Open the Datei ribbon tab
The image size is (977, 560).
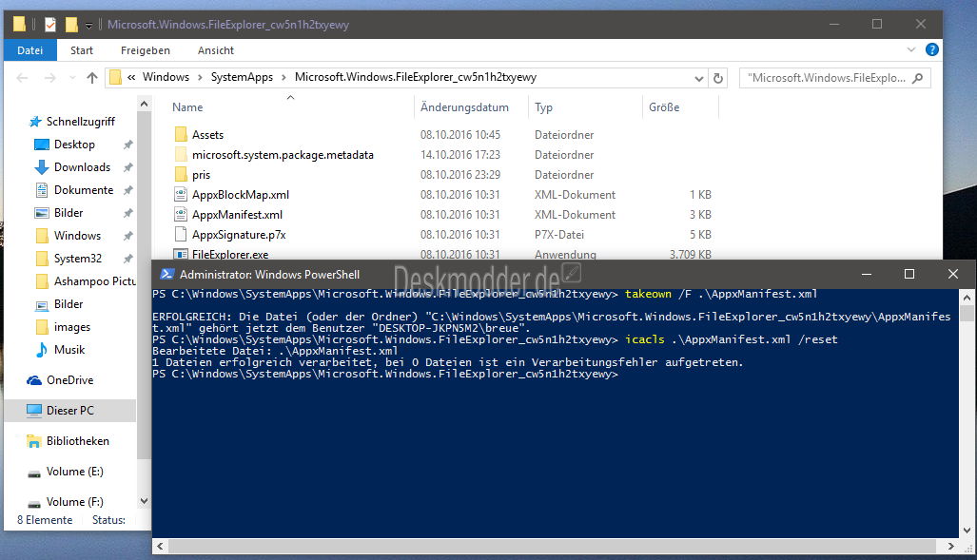(x=29, y=50)
